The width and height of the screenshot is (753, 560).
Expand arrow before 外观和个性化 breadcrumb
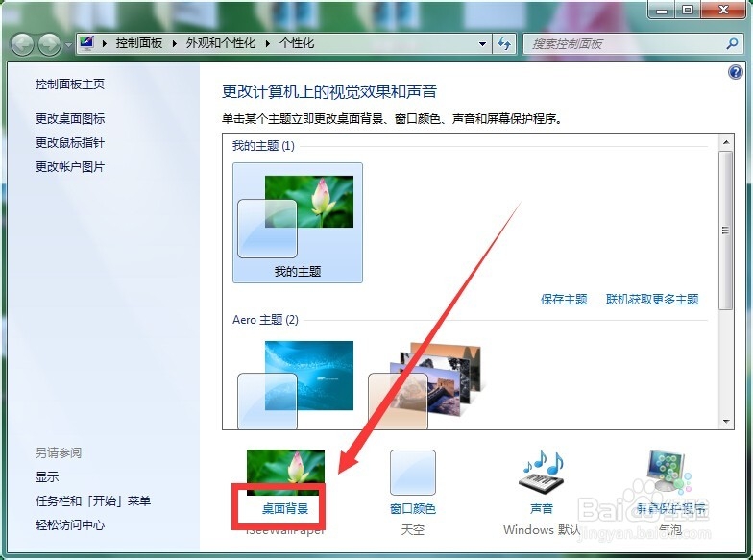[175, 44]
